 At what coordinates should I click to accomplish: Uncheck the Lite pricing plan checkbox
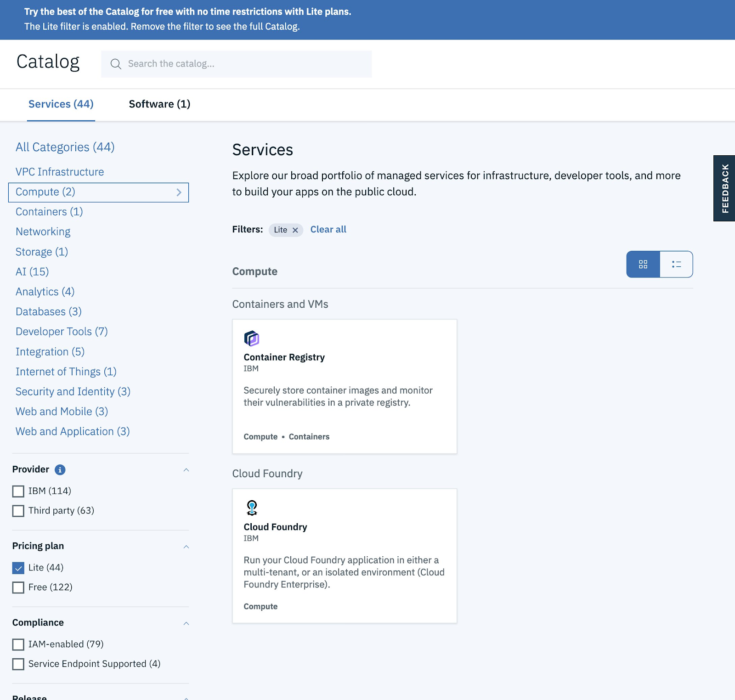tap(18, 568)
